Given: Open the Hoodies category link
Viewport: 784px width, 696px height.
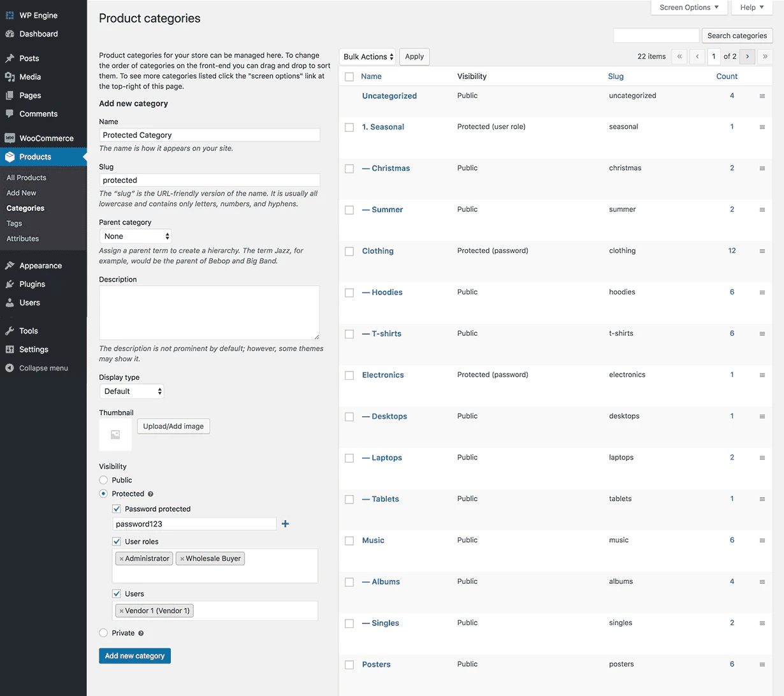Looking at the screenshot, I should [382, 293].
